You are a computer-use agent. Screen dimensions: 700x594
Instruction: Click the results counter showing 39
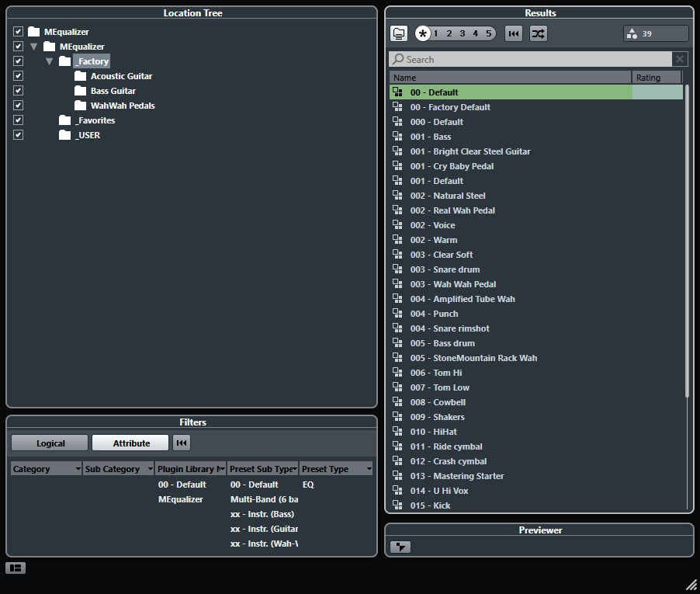pyautogui.click(x=656, y=33)
